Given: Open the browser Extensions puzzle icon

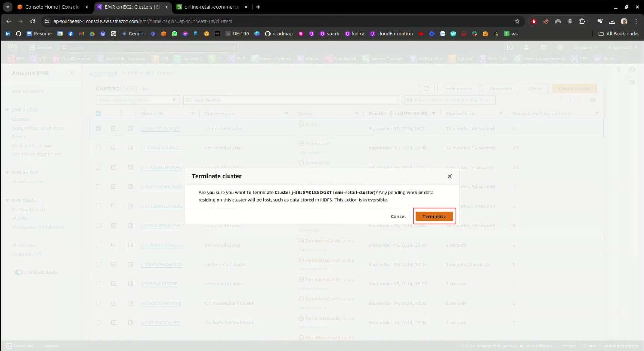Looking at the screenshot, I should 582,21.
